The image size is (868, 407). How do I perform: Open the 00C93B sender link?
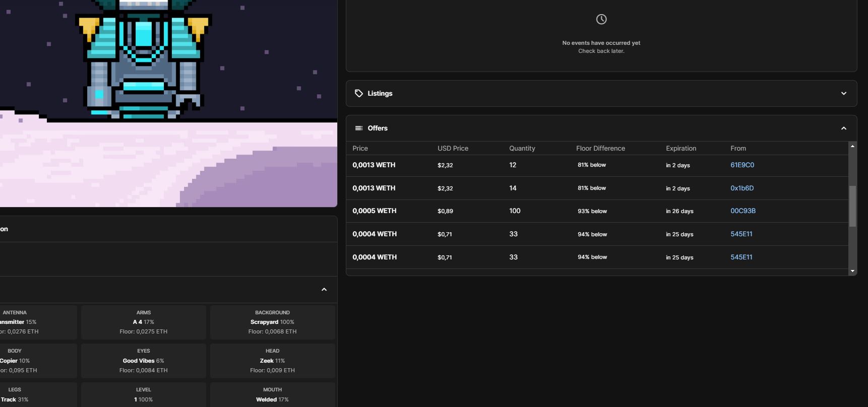(x=743, y=211)
